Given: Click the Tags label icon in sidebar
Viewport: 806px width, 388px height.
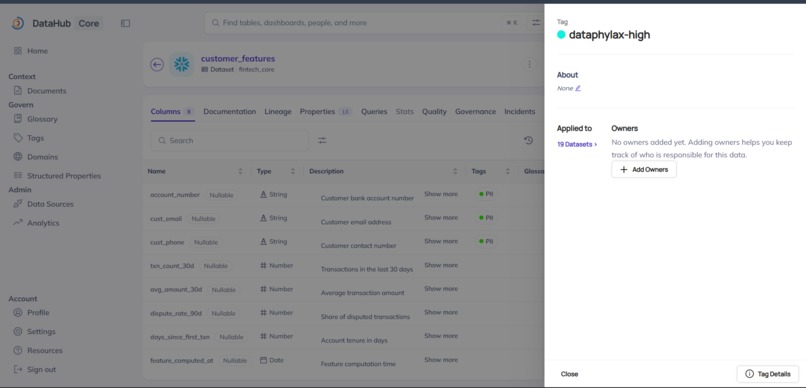Looking at the screenshot, I should pos(18,138).
